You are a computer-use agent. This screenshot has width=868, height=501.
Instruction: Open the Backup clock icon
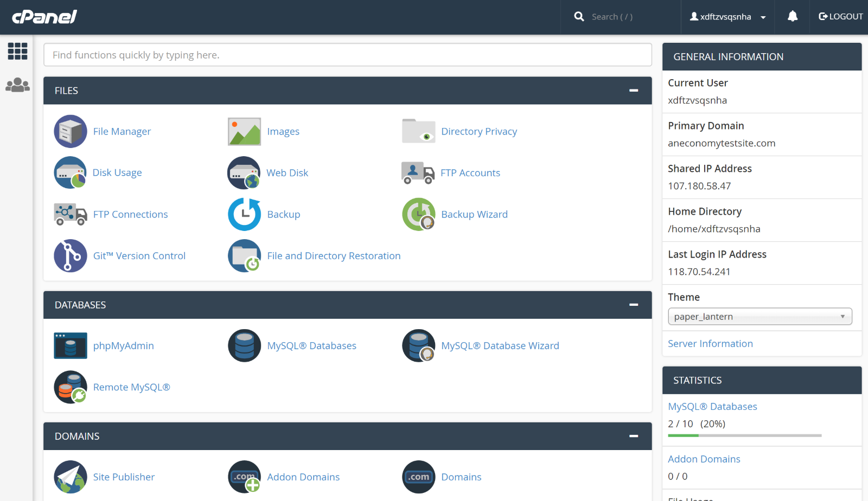click(245, 214)
